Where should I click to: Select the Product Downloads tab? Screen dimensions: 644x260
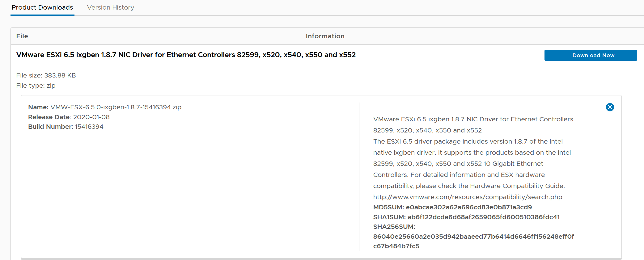pos(42,7)
